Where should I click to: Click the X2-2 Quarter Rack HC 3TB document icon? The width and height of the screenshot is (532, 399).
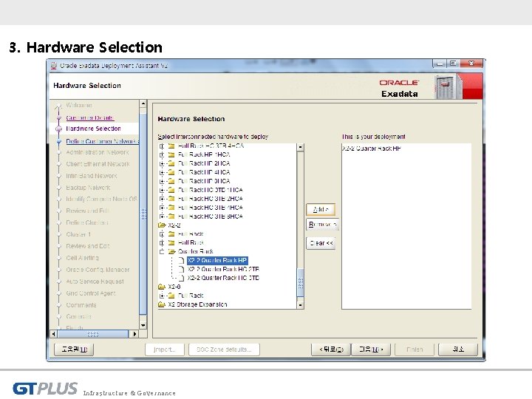click(181, 279)
